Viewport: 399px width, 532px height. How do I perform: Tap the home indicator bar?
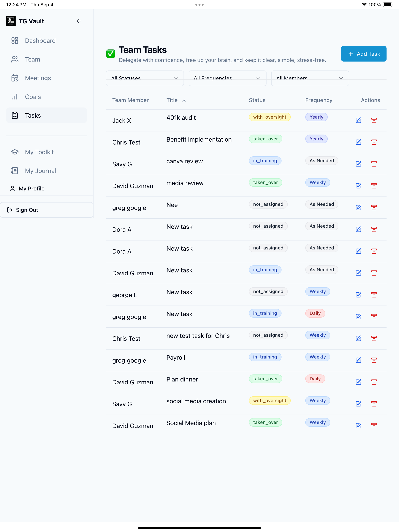(199, 528)
